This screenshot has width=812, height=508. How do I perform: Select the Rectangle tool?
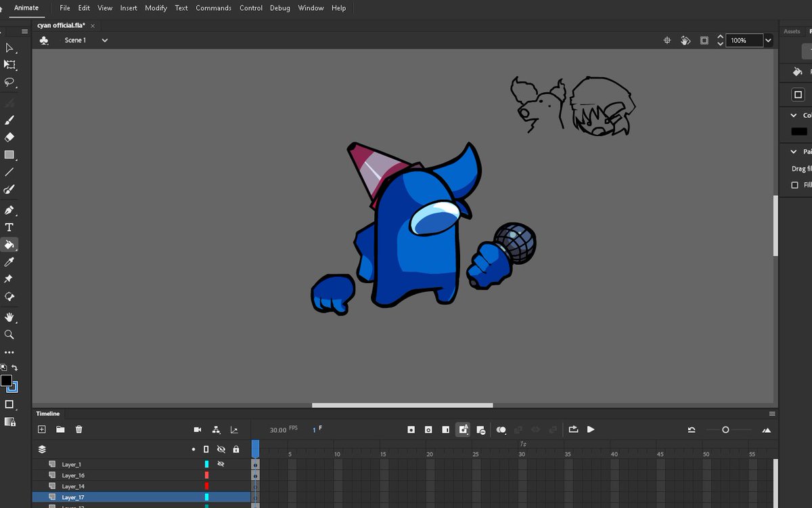9,155
